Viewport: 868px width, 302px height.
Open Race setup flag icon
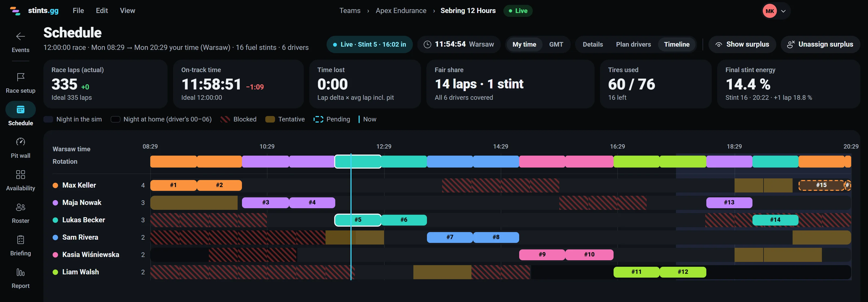pyautogui.click(x=21, y=77)
